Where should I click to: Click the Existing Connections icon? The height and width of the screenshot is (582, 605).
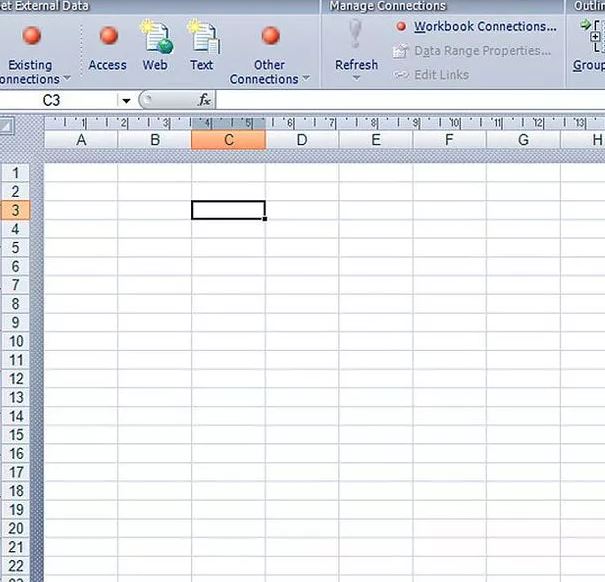[31, 37]
